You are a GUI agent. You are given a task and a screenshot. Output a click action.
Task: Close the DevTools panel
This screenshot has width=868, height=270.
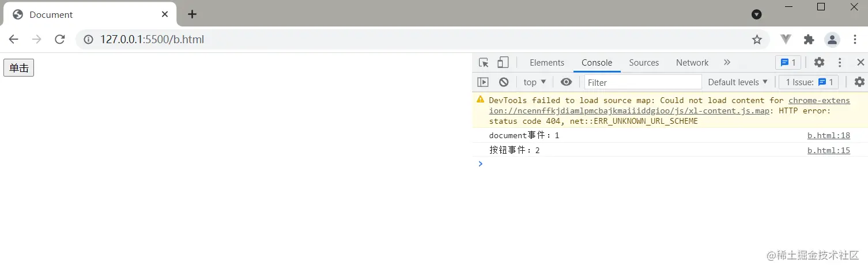click(860, 63)
